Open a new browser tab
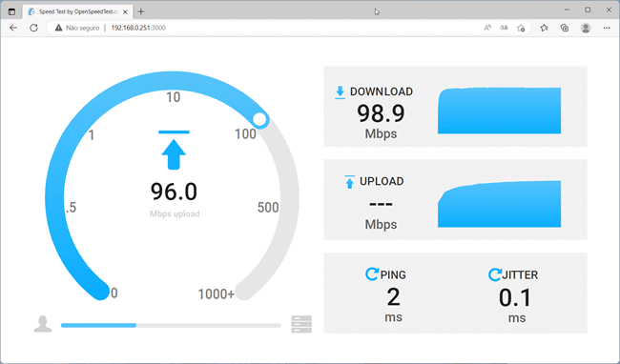 click(x=141, y=11)
